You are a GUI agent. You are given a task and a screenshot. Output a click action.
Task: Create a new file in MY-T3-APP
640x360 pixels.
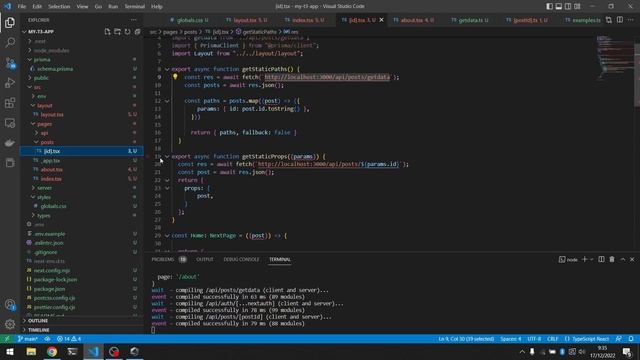tap(107, 31)
